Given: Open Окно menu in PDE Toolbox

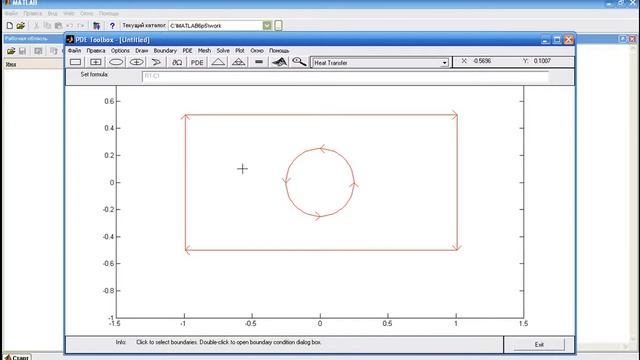Looking at the screenshot, I should [x=257, y=51].
